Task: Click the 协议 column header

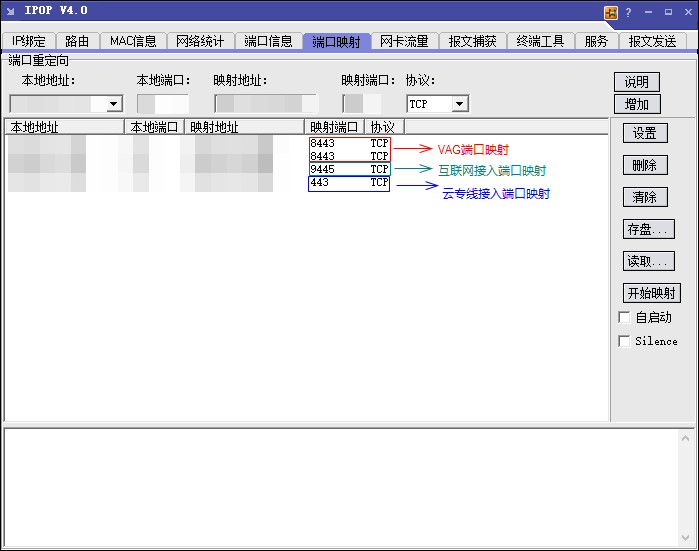Action: 385,127
